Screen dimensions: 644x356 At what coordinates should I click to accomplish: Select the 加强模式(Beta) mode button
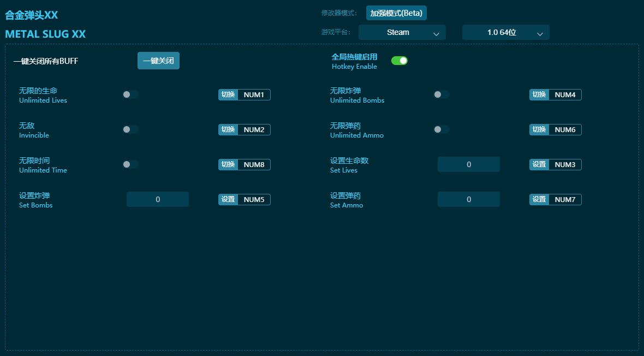(x=396, y=13)
